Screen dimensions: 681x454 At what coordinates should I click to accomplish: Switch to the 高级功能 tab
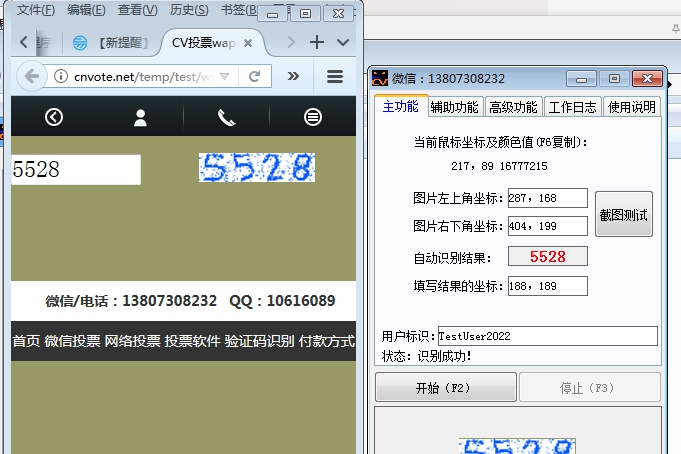(513, 107)
